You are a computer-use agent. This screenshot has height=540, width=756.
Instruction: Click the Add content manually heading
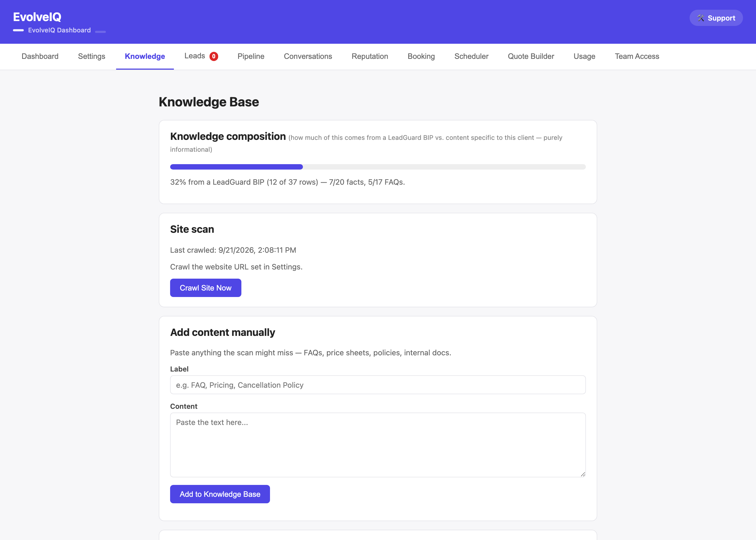[222, 333]
